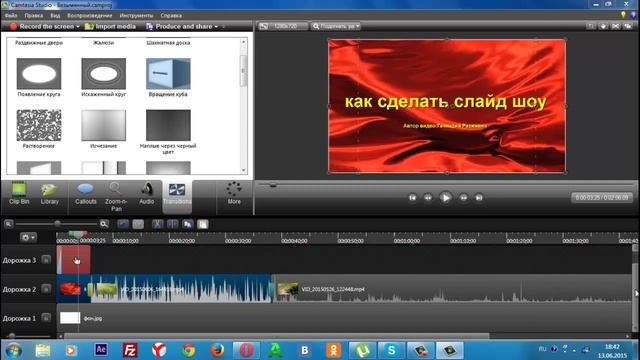Image resolution: width=640 pixels, height=360 pixels.
Task: Click the Split clip icon
Action: 173,224
